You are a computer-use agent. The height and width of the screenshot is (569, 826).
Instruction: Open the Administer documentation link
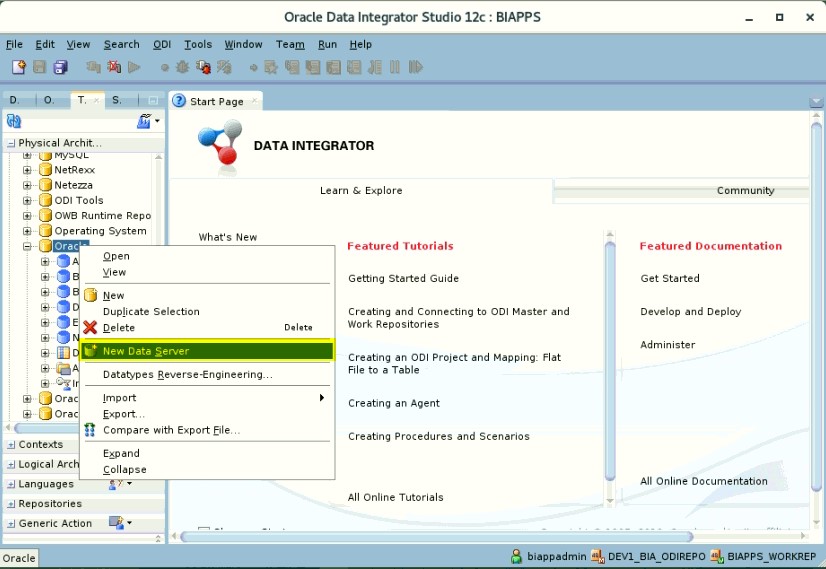[667, 345]
